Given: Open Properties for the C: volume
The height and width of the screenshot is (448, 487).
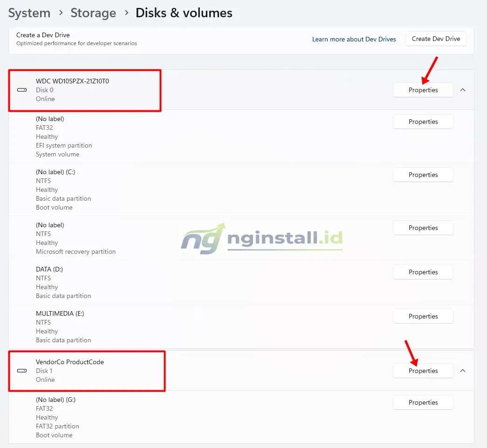Looking at the screenshot, I should (x=423, y=175).
